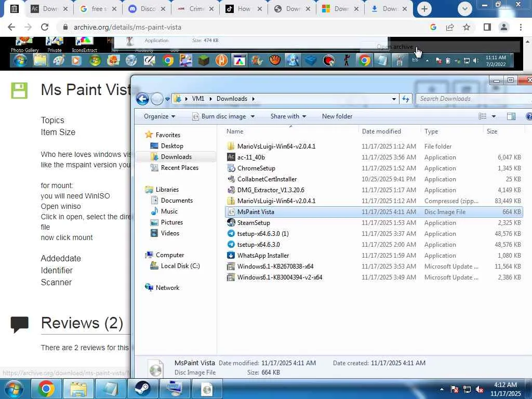Select Local Disk (C:) in navigation pane

180,266
